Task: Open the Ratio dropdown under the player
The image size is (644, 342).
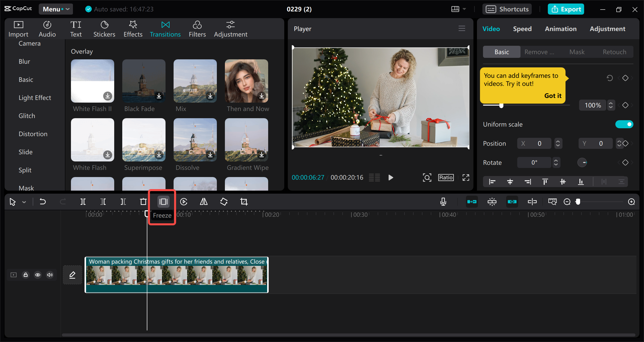Action: pos(446,177)
